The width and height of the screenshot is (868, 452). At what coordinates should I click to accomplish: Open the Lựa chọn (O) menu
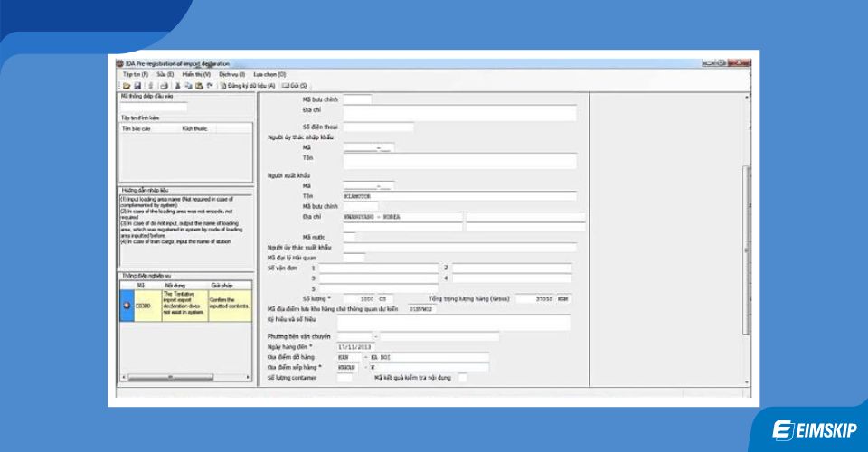[269, 74]
